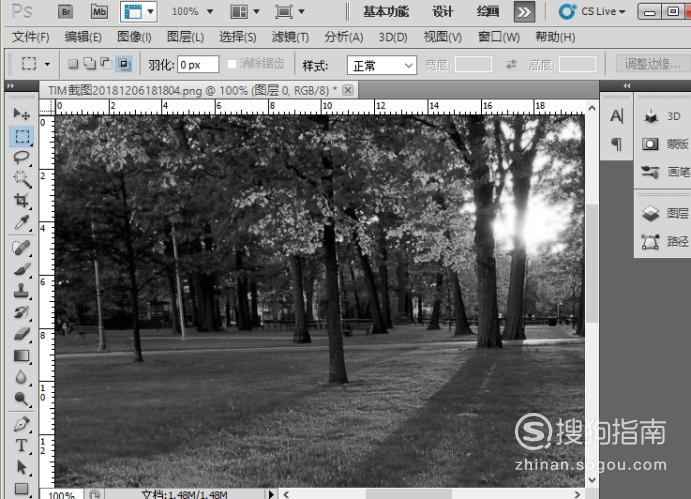691x499 pixels.
Task: Select the Rectangular Marquee tool in toolbox
Action: pyautogui.click(x=21, y=136)
